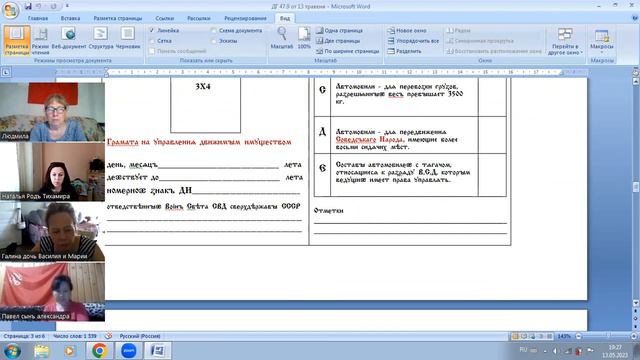This screenshot has width=640, height=360.
Task: Click the tab selector at ruler corner
Action: point(6,72)
